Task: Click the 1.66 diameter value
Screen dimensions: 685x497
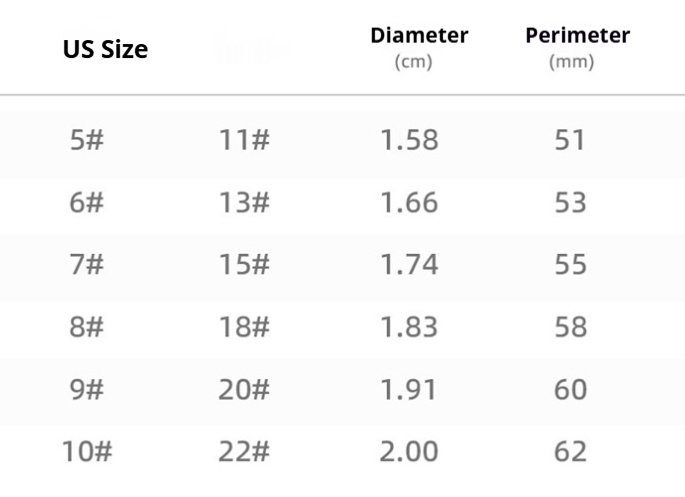Action: (x=409, y=203)
